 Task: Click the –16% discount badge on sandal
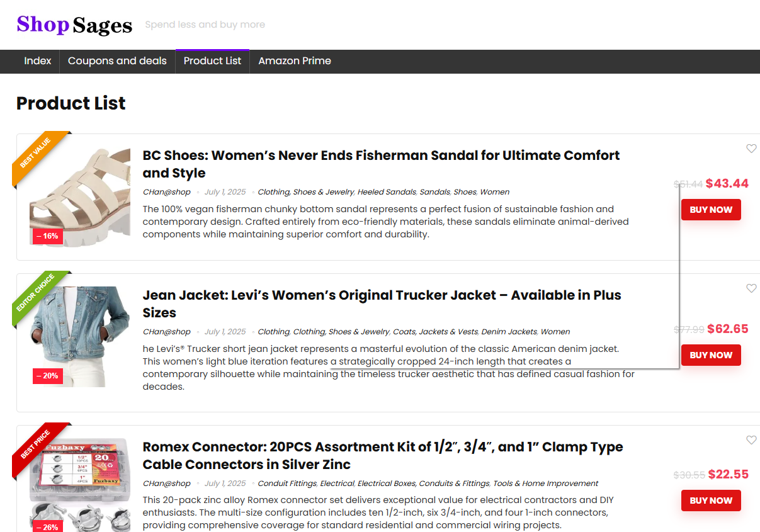coord(47,236)
